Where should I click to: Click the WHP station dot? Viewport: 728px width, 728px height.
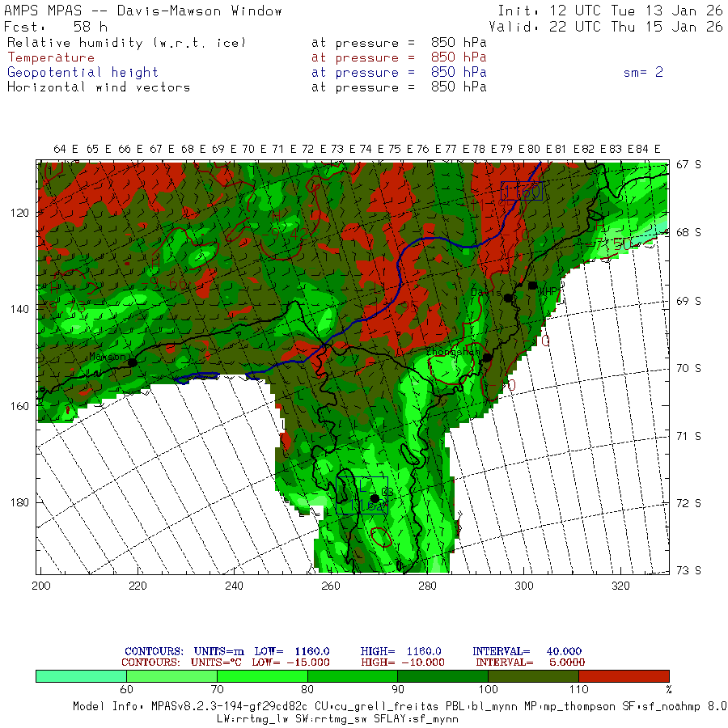(x=533, y=286)
